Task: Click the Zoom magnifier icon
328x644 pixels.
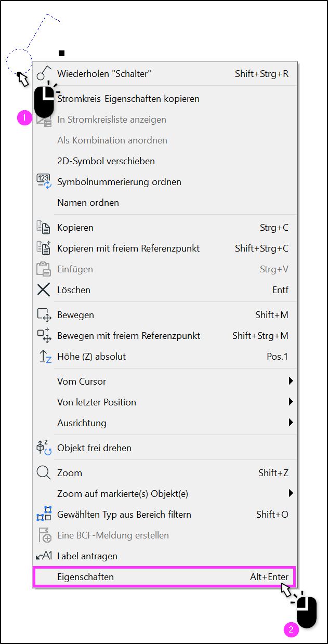Action: pos(44,473)
